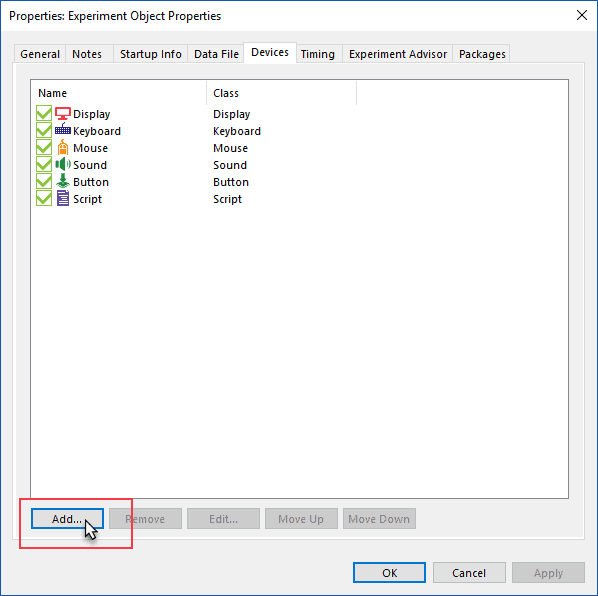Viewport: 598px width, 596px height.
Task: Sort devices by the Name column header
Action: (119, 93)
